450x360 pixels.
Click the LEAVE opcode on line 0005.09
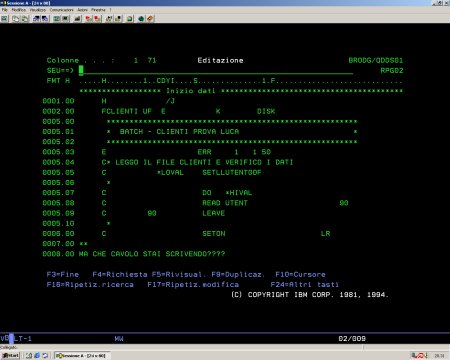click(x=214, y=213)
